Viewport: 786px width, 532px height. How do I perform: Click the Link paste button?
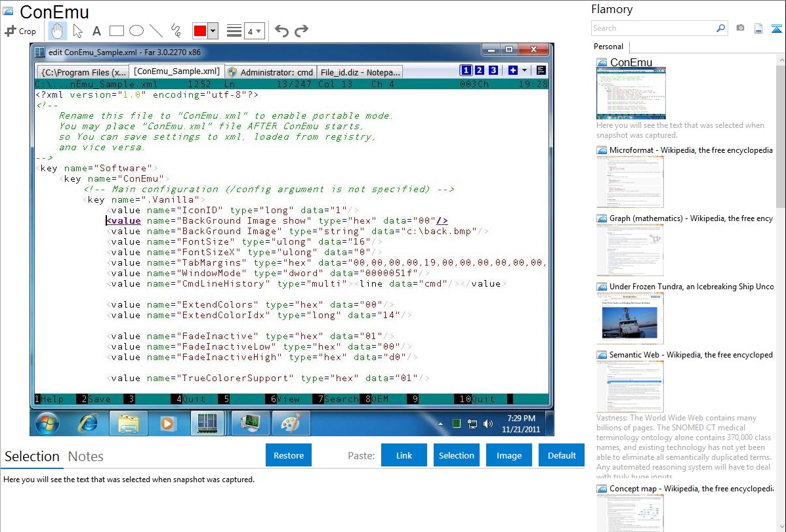pyautogui.click(x=404, y=455)
